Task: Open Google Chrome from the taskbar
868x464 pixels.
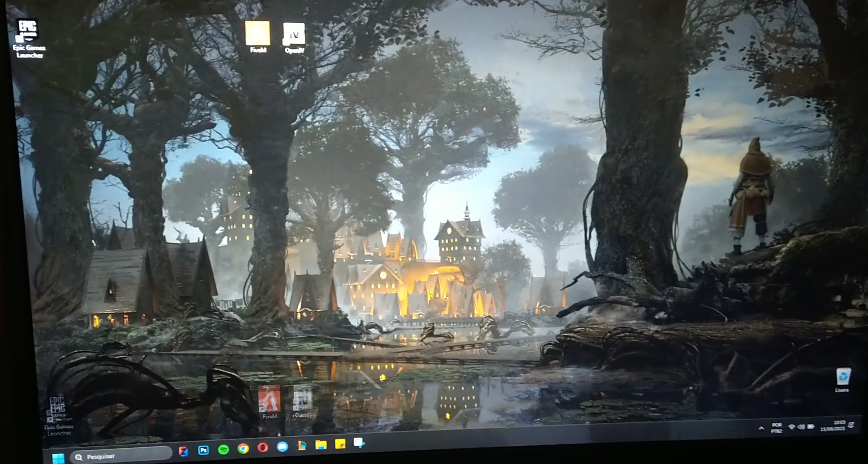Action: point(243,449)
